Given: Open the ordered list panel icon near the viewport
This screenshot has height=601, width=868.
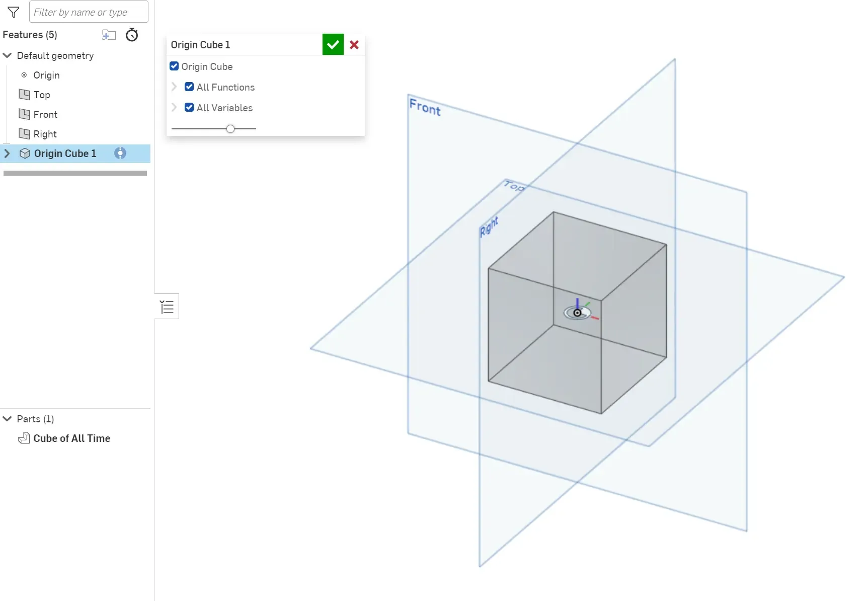Looking at the screenshot, I should (x=167, y=306).
